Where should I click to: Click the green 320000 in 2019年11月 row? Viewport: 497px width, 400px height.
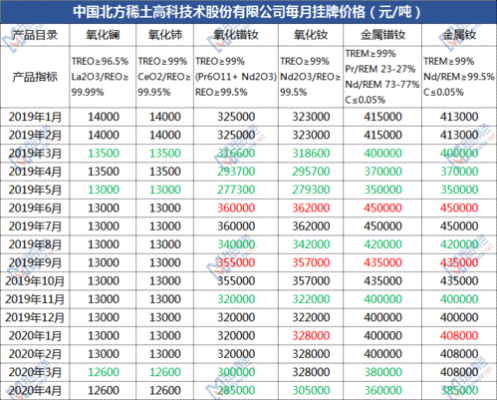(x=236, y=299)
